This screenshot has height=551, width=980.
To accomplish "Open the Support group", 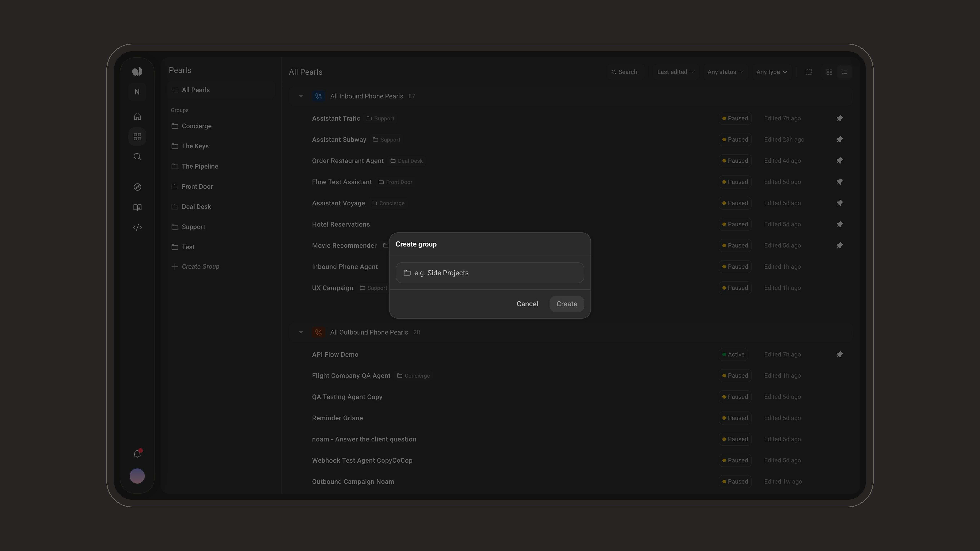I will click(221, 227).
